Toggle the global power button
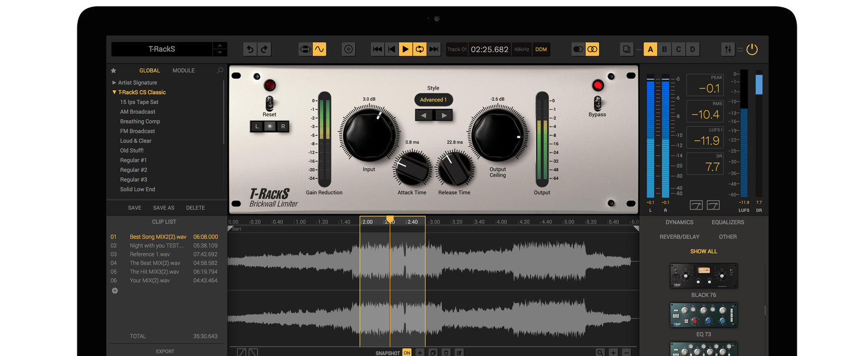 (x=752, y=49)
